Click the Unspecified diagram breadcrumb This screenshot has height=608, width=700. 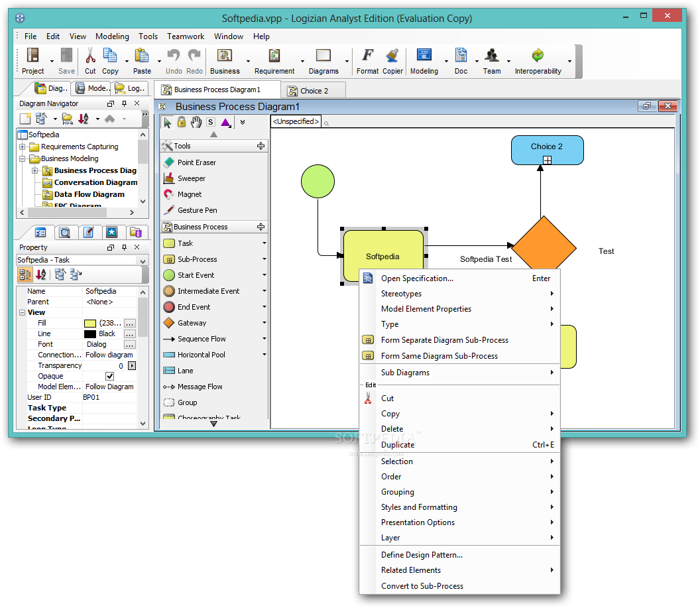pyautogui.click(x=296, y=121)
